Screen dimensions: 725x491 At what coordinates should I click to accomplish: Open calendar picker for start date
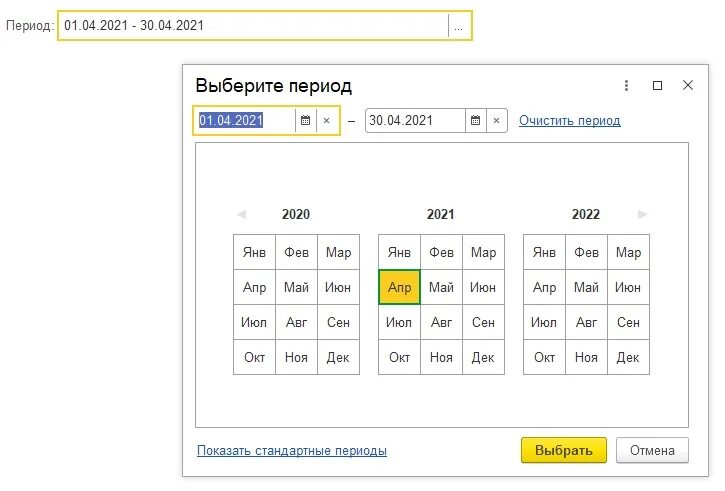point(306,121)
